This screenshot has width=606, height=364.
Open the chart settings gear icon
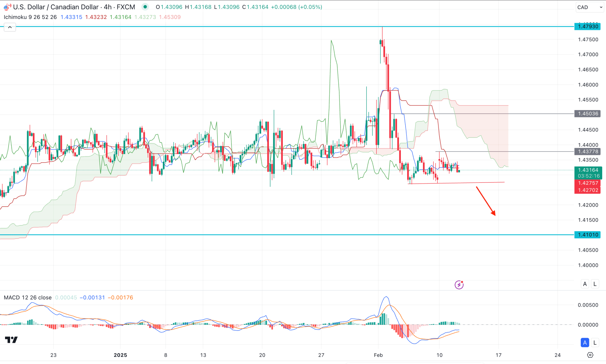pos(590,355)
